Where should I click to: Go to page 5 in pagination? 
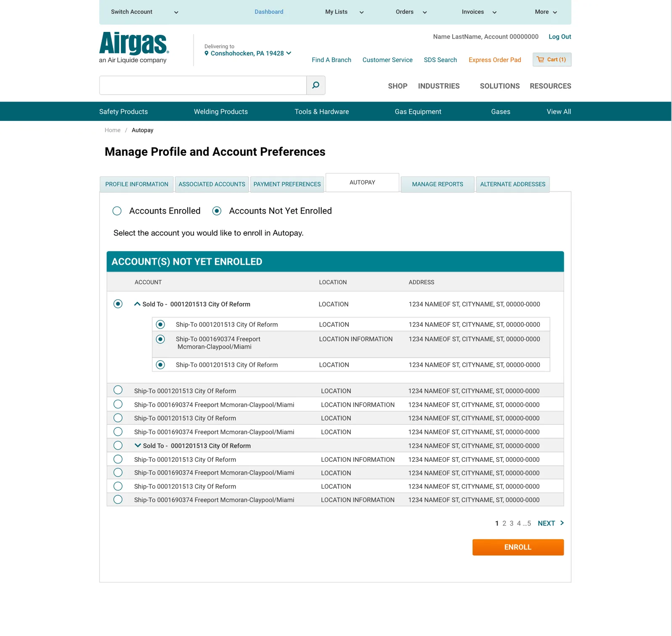point(529,523)
